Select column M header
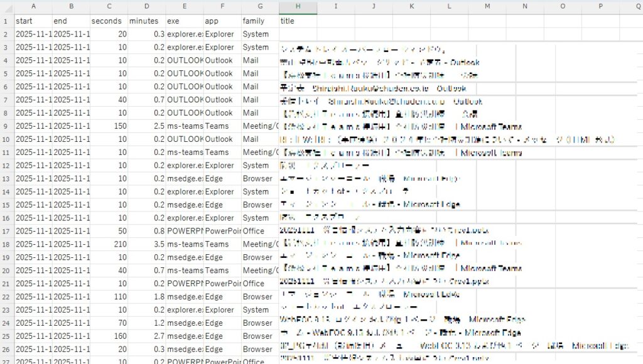Screen dimensions: 643x364 (487, 6)
